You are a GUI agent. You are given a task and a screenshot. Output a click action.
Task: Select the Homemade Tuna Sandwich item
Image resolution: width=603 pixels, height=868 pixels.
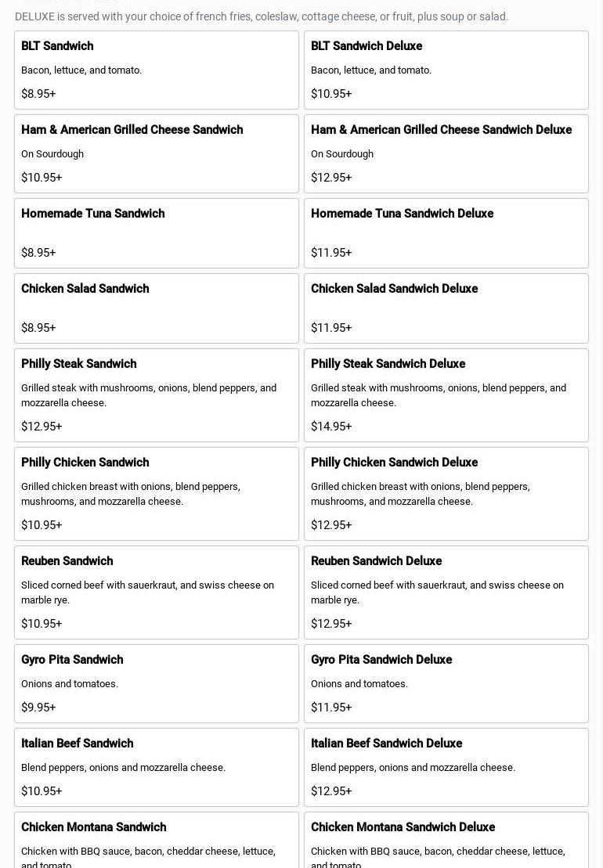(157, 233)
